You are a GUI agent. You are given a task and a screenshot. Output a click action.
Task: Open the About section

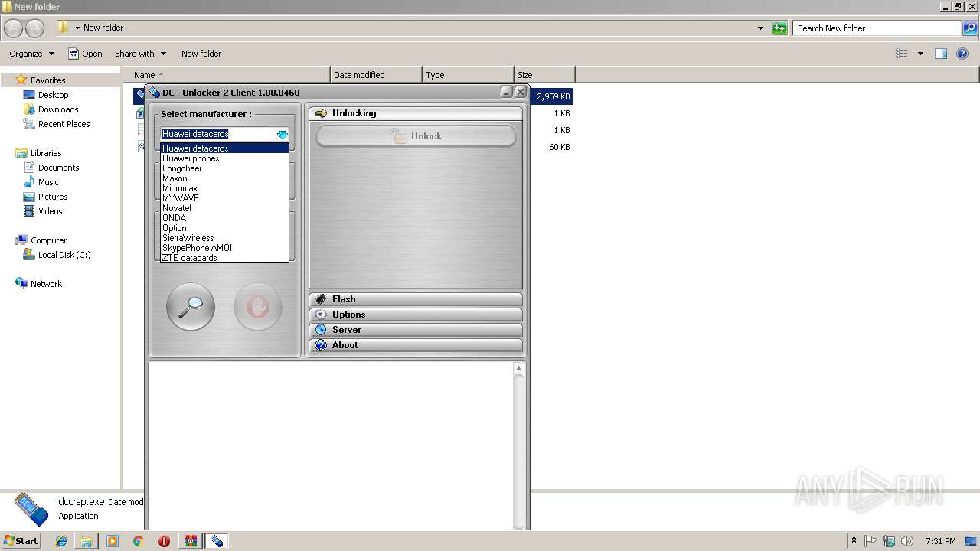click(416, 345)
